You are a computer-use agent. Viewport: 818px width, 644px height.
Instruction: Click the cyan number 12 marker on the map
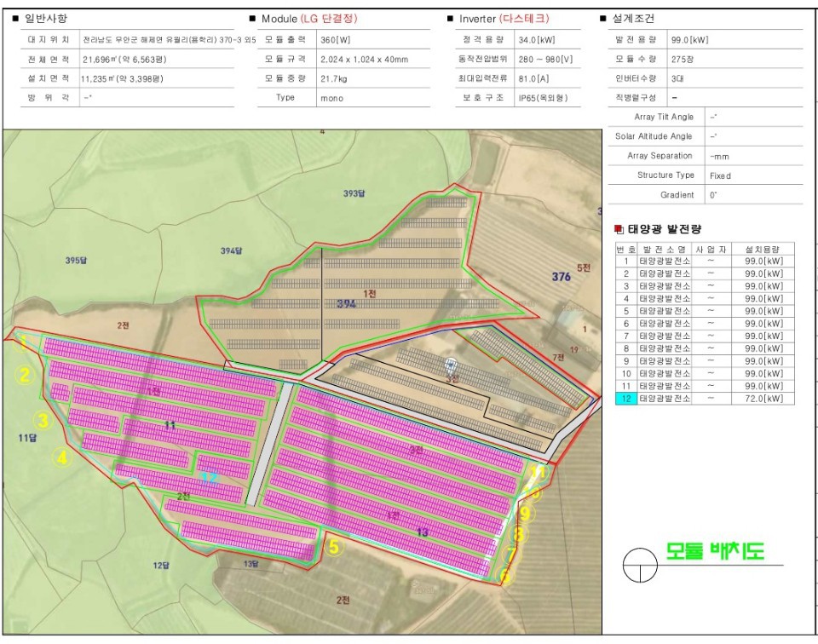click(210, 477)
